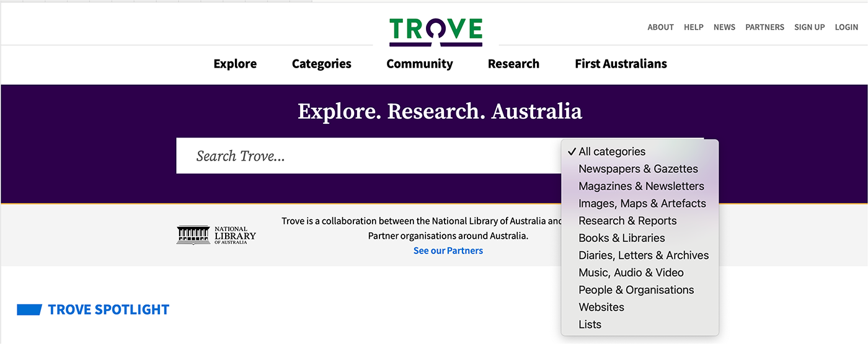Click the Trove logo
Image resolution: width=868 pixels, height=344 pixels.
436,32
